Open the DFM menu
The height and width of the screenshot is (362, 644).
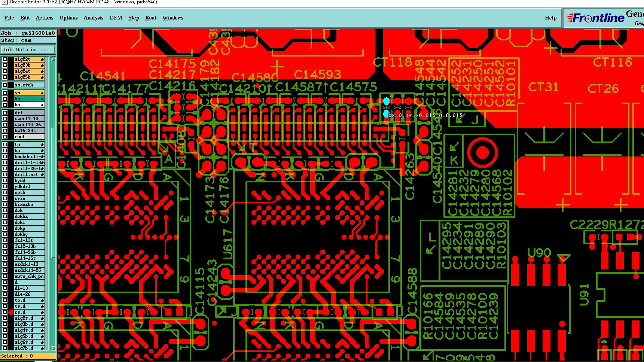click(116, 18)
